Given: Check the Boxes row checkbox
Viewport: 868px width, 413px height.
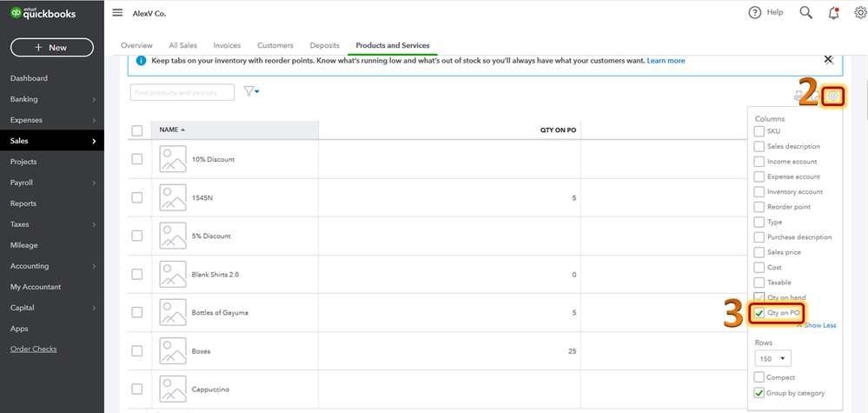Looking at the screenshot, I should [x=136, y=351].
